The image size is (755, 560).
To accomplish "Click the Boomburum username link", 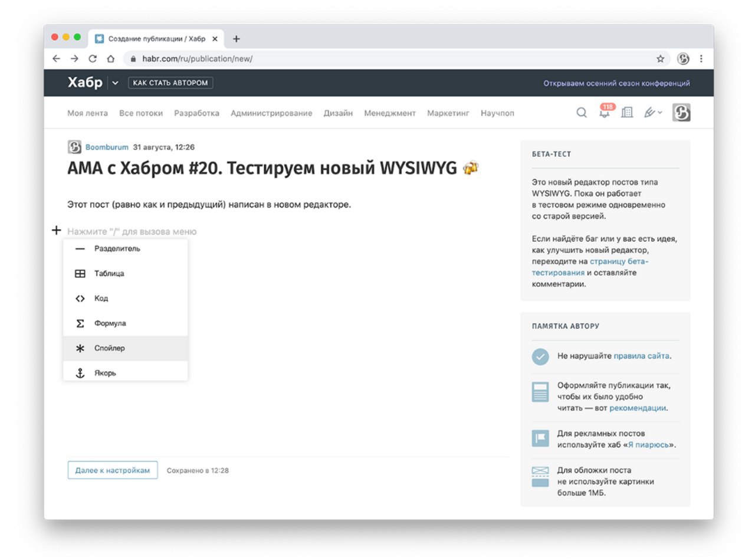I will tap(107, 147).
